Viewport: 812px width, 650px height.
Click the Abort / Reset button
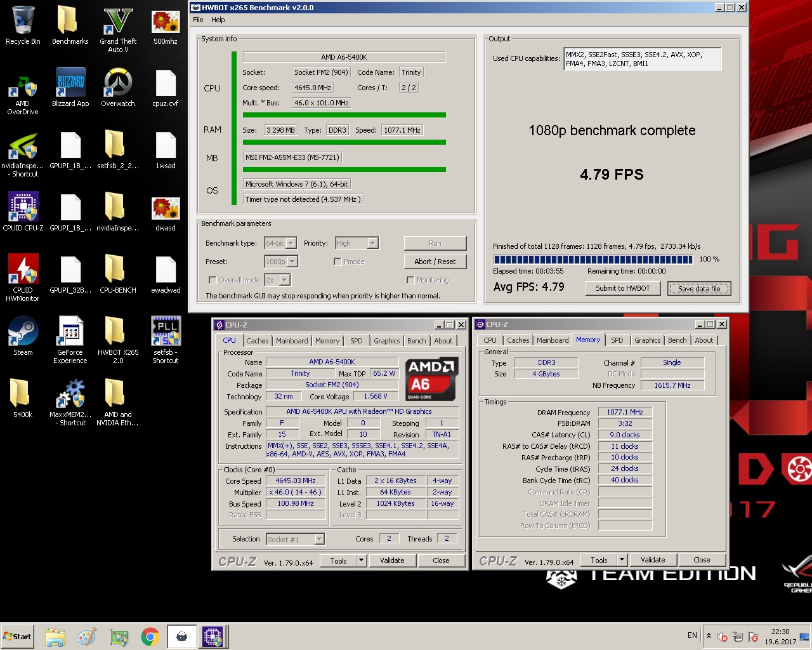[435, 262]
